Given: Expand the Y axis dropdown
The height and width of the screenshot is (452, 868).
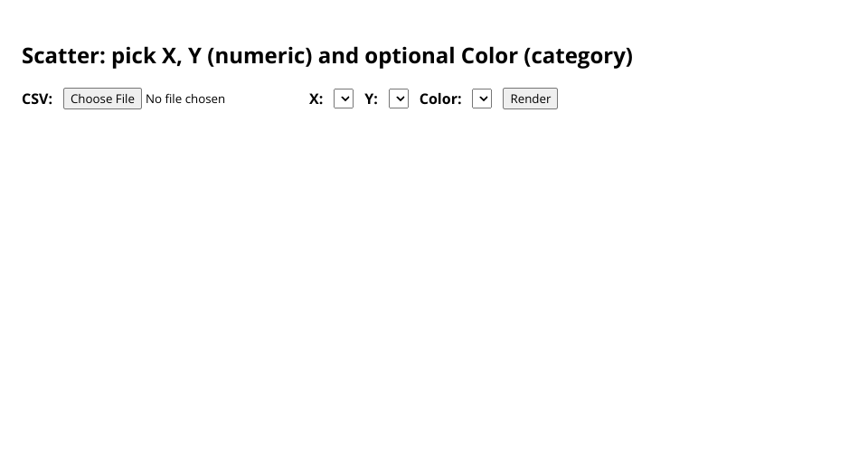Looking at the screenshot, I should point(399,99).
